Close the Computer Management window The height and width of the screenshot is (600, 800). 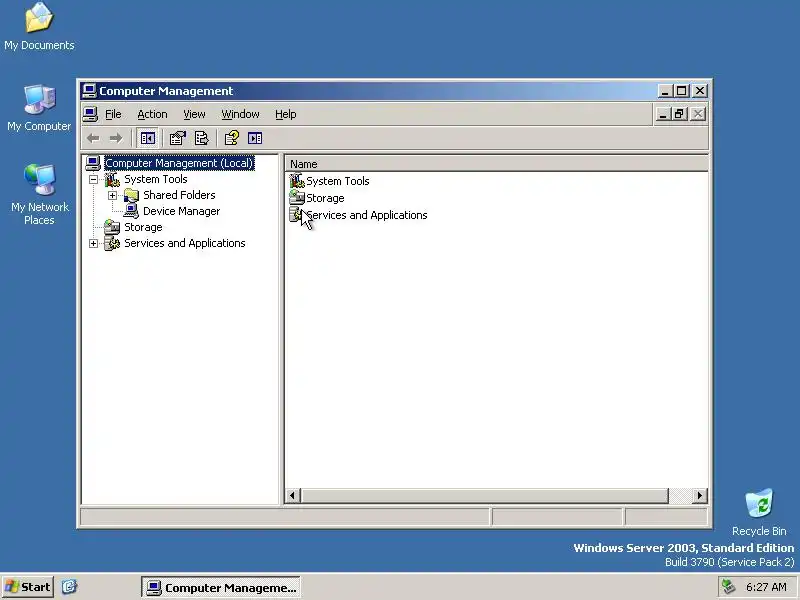[700, 91]
